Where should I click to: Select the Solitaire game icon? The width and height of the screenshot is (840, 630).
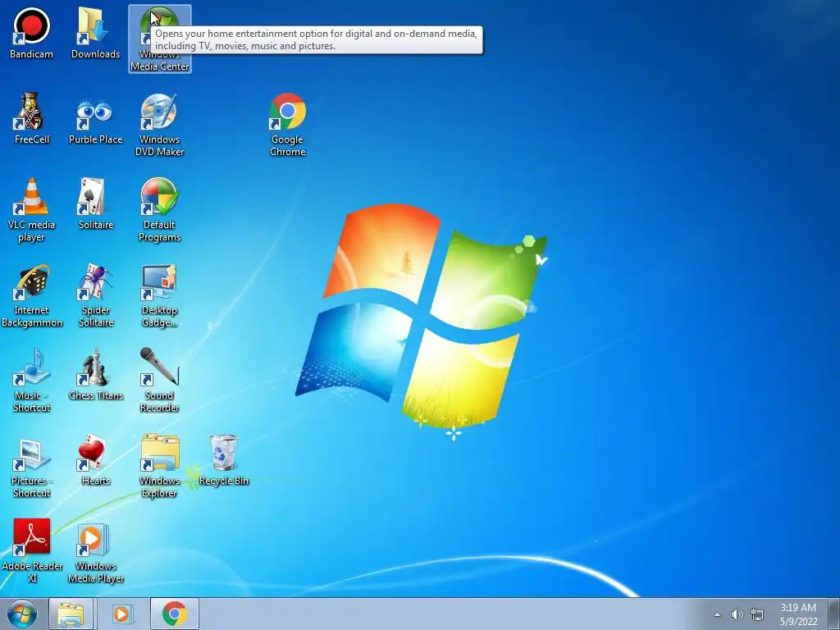95,203
